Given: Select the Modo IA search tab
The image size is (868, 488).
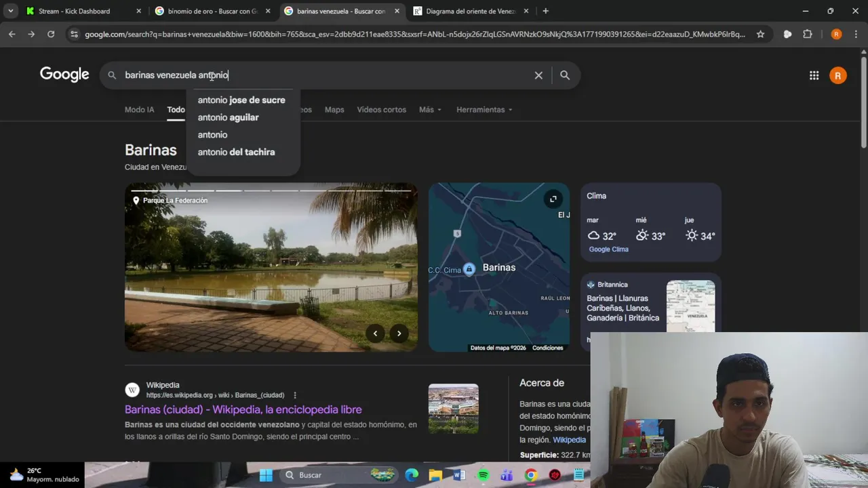Looking at the screenshot, I should (140, 110).
